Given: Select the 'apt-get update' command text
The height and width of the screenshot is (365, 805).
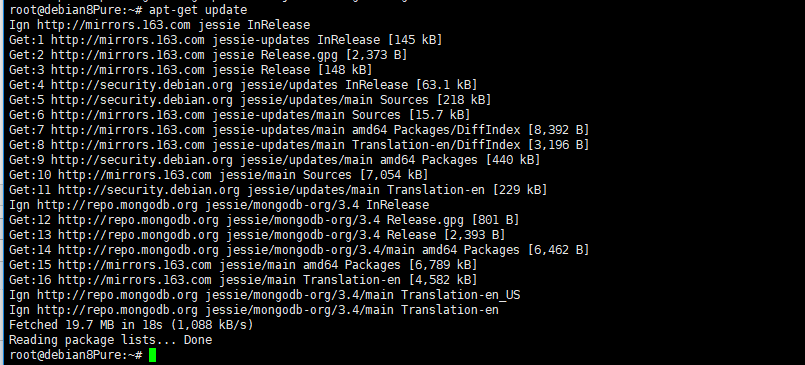Looking at the screenshot, I should pos(198,10).
